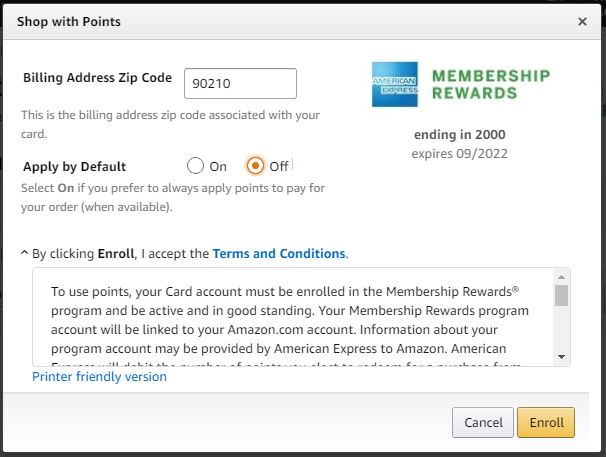Click the terms scrollbar thumb
606x457 pixels.
pyautogui.click(x=561, y=295)
